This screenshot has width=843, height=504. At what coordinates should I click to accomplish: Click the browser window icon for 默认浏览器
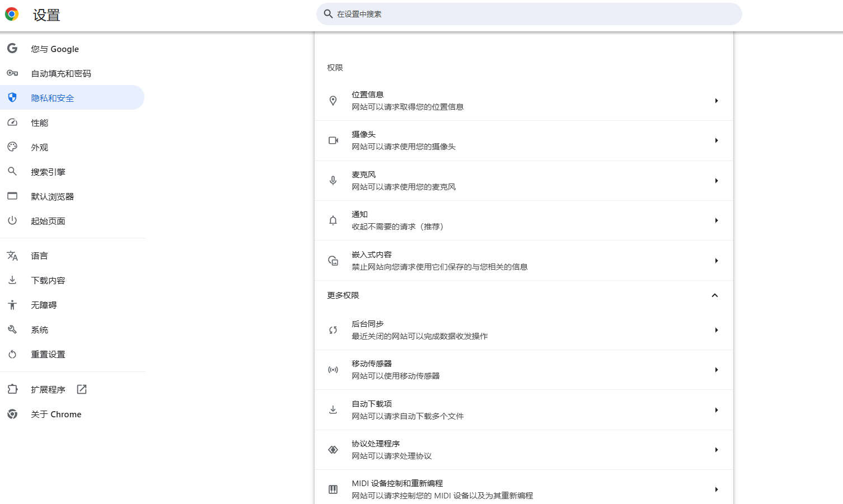12,196
